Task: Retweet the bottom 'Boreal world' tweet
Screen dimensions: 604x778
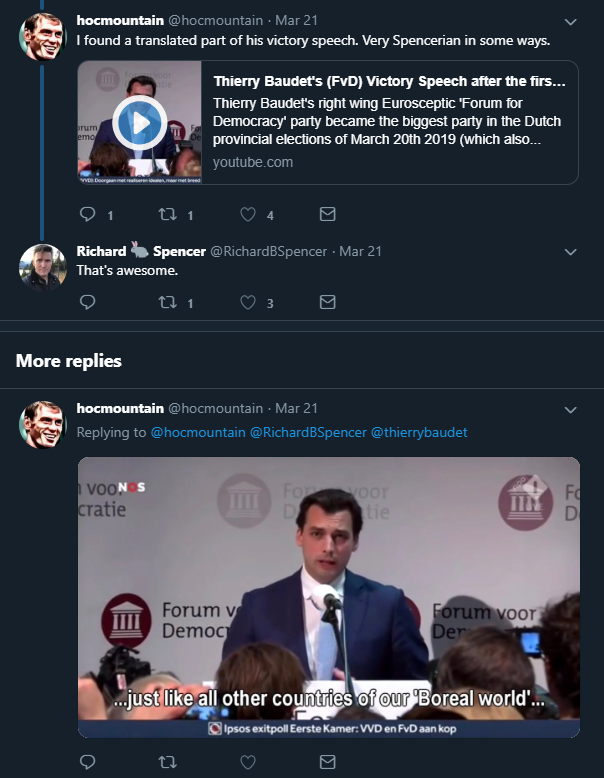Action: coord(167,762)
